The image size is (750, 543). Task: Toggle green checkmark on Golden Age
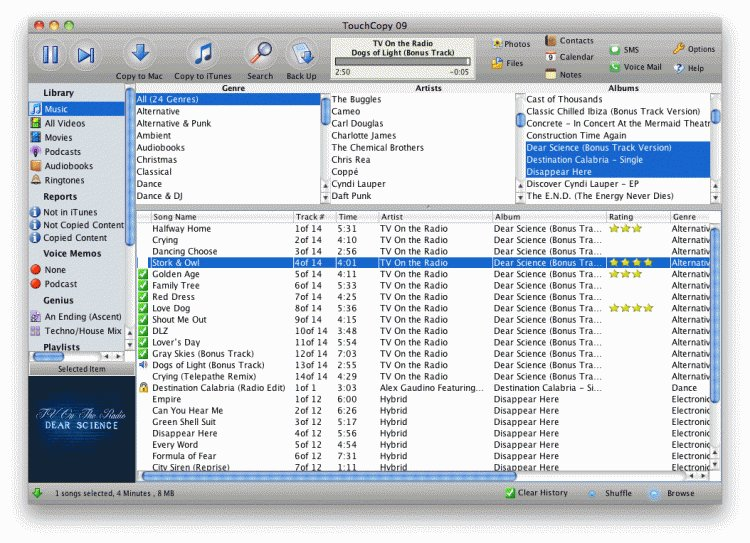pyautogui.click(x=143, y=274)
